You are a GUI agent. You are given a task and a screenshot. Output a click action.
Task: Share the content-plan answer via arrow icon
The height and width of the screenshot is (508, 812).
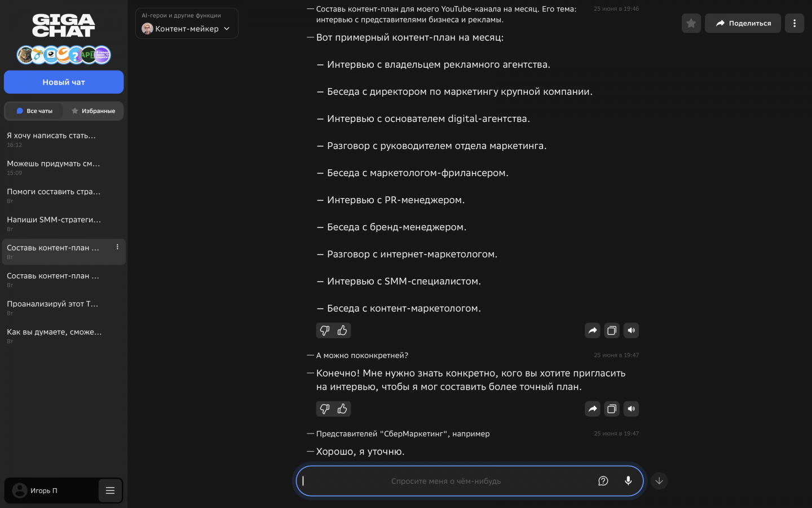point(593,331)
